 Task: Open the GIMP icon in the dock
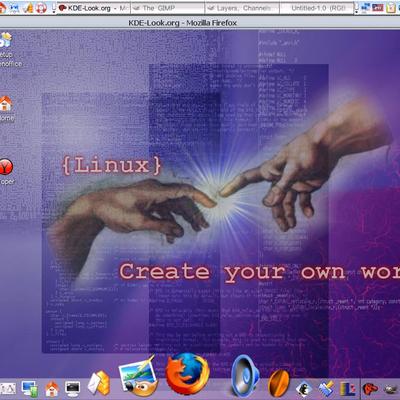138,376
